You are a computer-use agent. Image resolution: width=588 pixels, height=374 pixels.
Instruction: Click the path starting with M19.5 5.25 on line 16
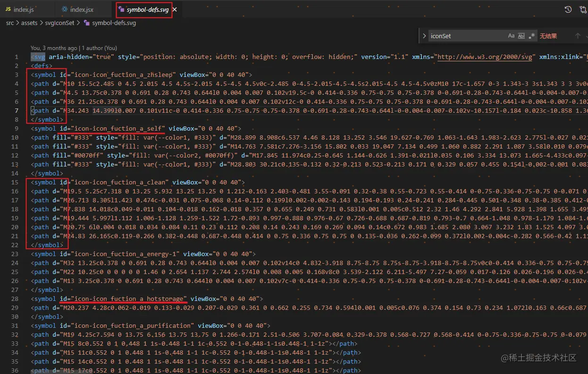coord(309,191)
